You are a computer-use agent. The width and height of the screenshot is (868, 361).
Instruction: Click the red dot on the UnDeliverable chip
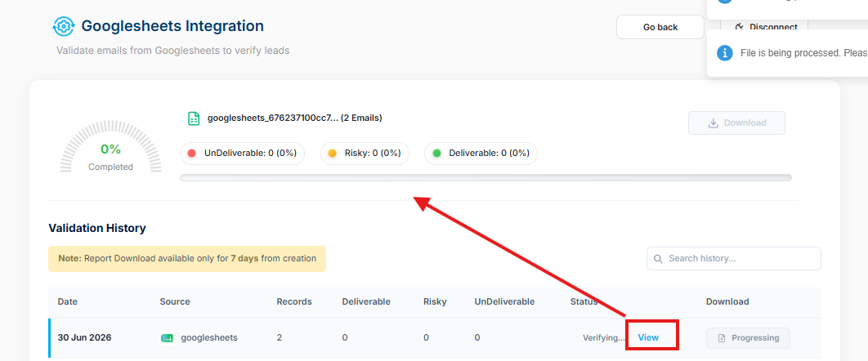tap(192, 153)
